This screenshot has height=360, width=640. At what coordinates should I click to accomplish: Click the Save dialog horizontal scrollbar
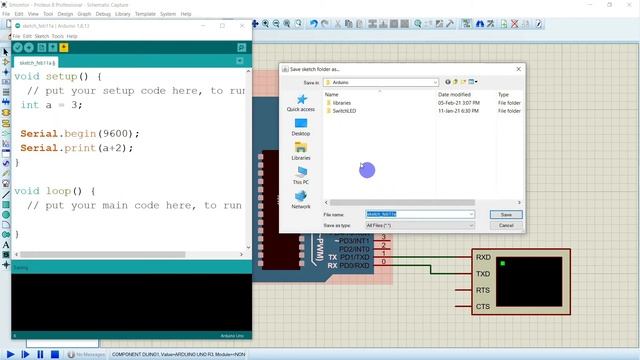pos(402,202)
